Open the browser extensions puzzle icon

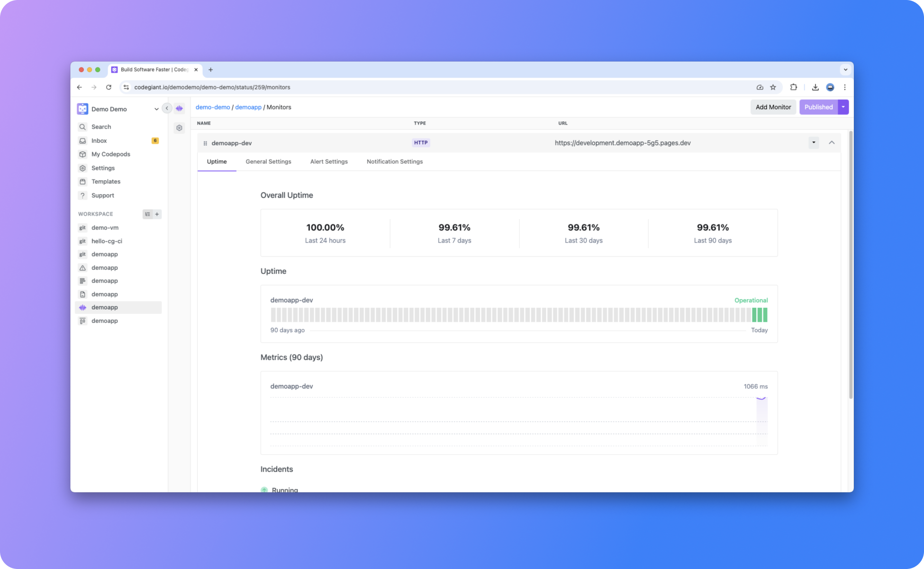[x=794, y=87]
